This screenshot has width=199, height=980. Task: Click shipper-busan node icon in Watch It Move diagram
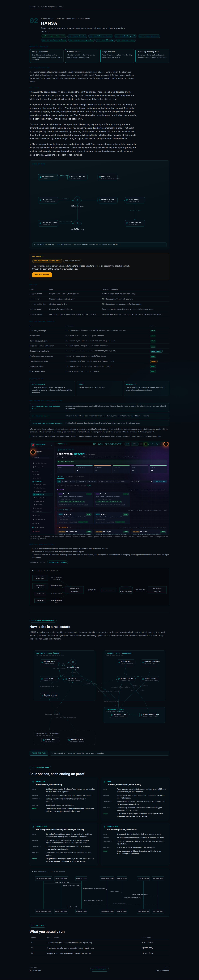tap(40, 177)
